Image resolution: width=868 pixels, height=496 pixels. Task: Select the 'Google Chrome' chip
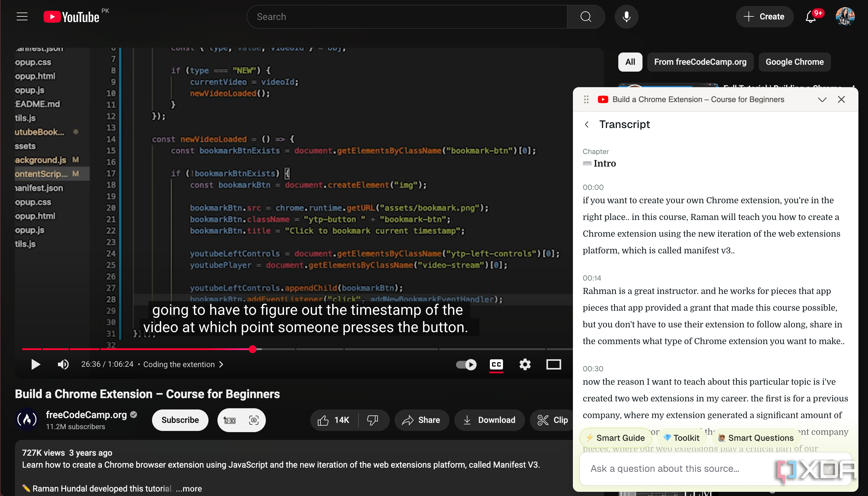point(794,62)
